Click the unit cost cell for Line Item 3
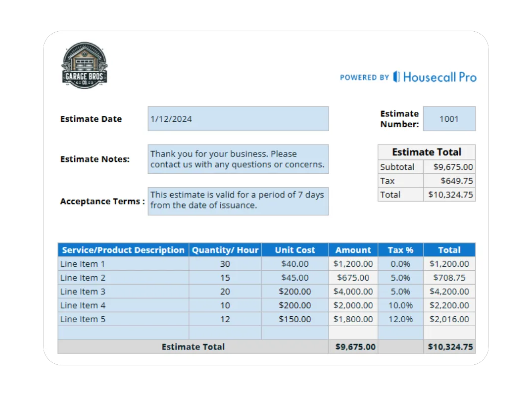Image resolution: width=532 pixels, height=396 pixels. [x=295, y=292]
